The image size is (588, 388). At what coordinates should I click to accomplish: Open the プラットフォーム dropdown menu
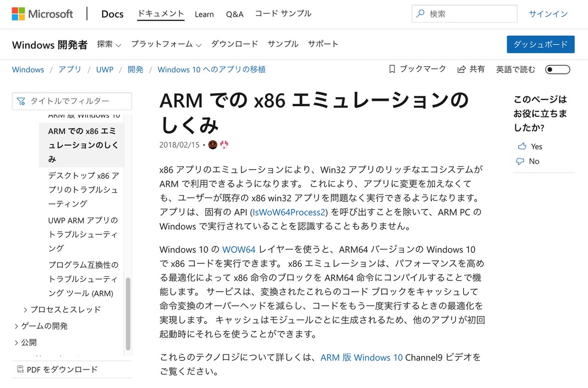pos(166,45)
